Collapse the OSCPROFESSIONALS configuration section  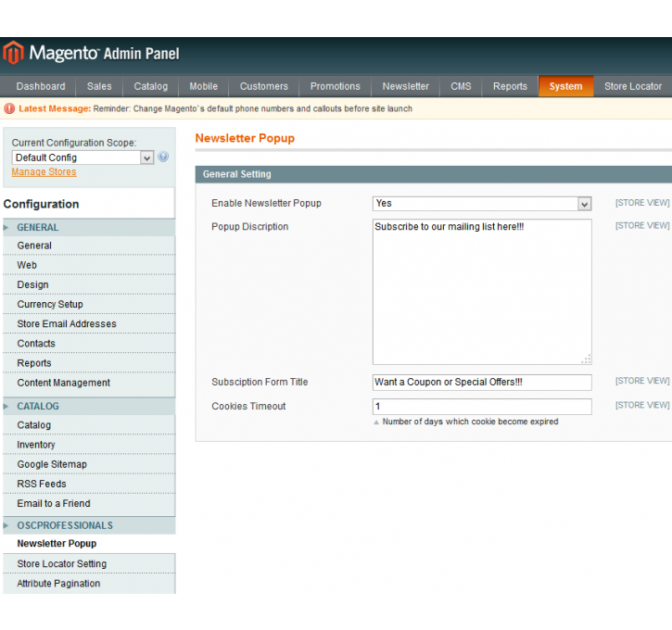[89, 525]
